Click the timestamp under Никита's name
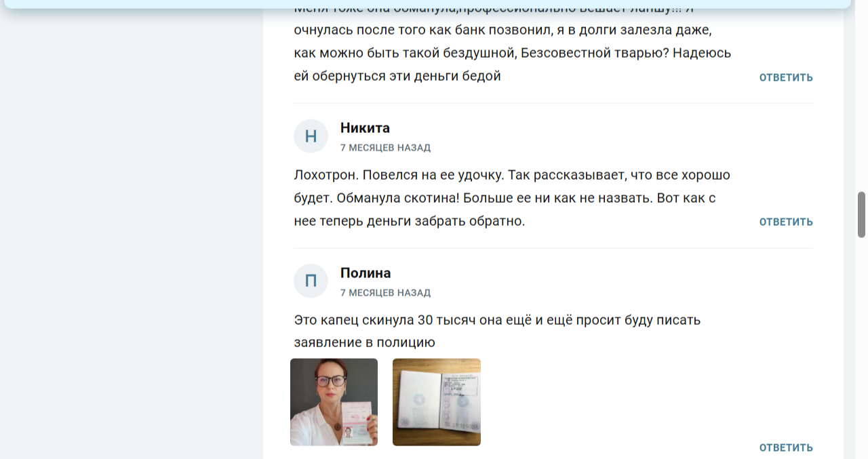The image size is (868, 459). 385,148
